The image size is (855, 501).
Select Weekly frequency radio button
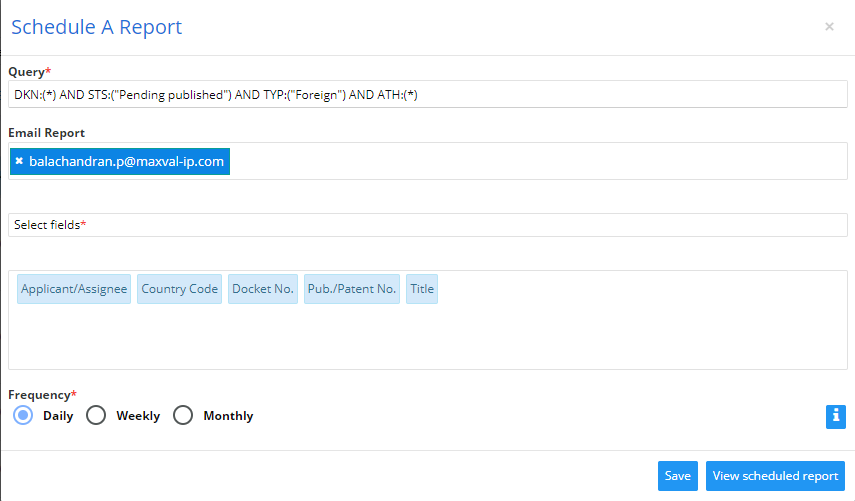point(96,415)
